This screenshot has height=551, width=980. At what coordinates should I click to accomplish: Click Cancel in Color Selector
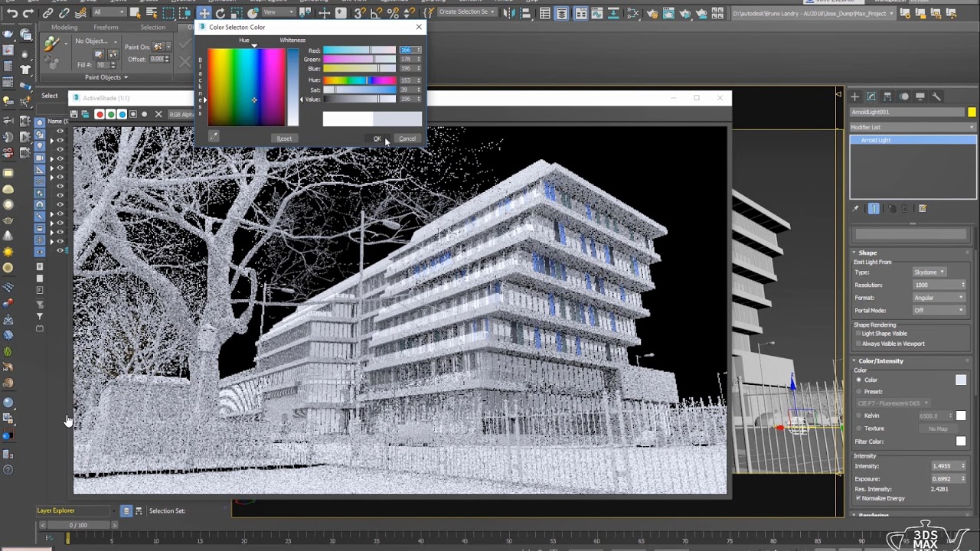point(407,139)
